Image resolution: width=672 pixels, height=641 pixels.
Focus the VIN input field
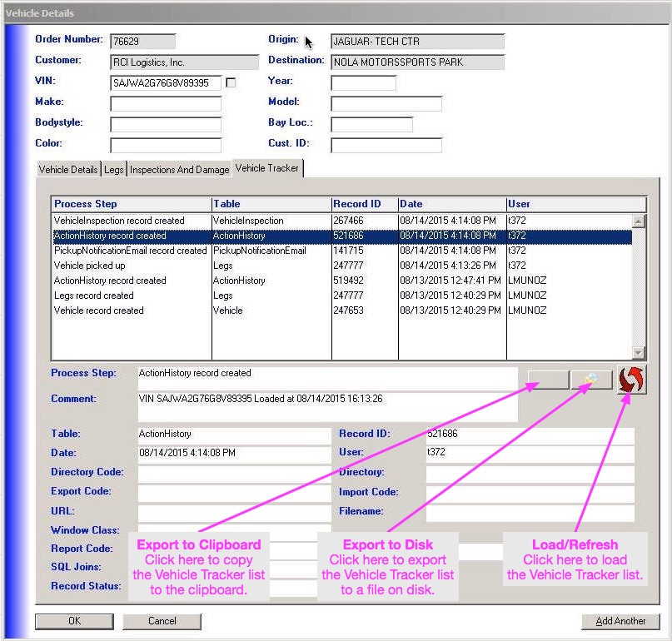(x=166, y=82)
